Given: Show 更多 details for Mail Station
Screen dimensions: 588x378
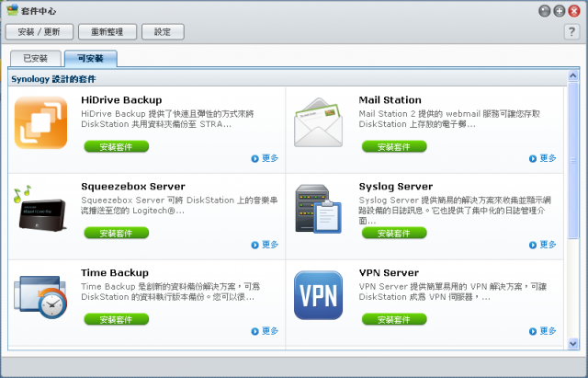Looking at the screenshot, I should click(x=543, y=158).
